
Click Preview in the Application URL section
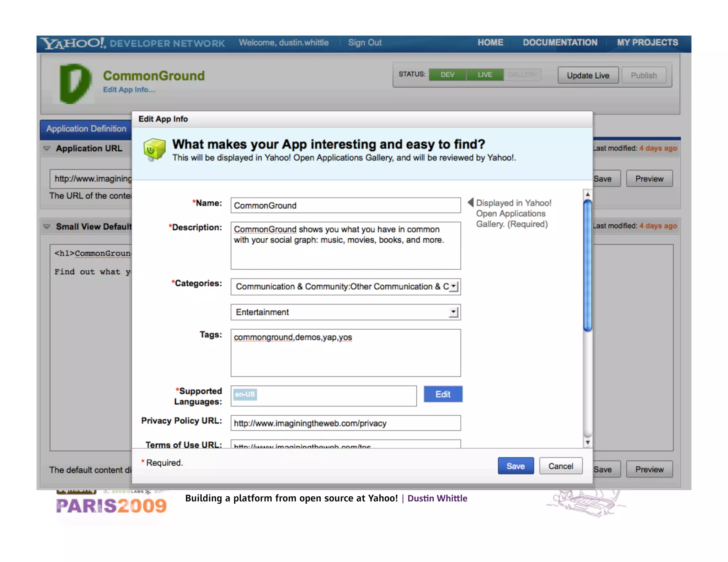[x=649, y=179]
